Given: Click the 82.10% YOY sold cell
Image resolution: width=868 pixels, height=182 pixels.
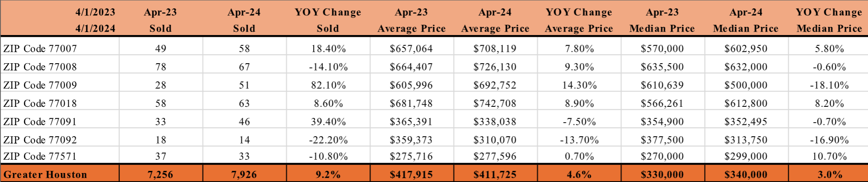Looking at the screenshot, I should click(328, 85).
